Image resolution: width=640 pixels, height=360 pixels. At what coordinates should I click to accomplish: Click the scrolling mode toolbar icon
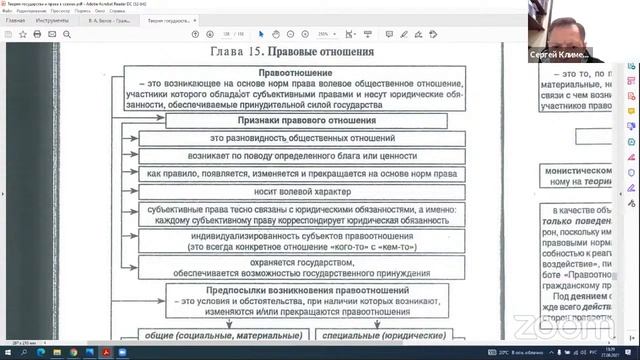[x=368, y=35]
